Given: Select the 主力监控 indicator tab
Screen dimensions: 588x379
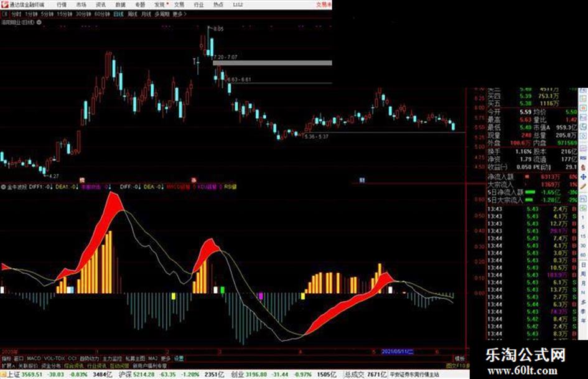Looking at the screenshot, I should [112, 358].
